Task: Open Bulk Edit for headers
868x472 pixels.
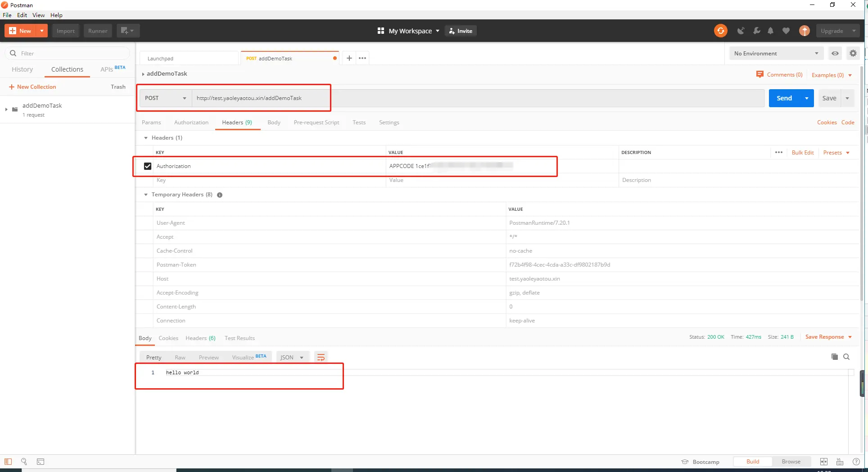Action: [x=803, y=153]
